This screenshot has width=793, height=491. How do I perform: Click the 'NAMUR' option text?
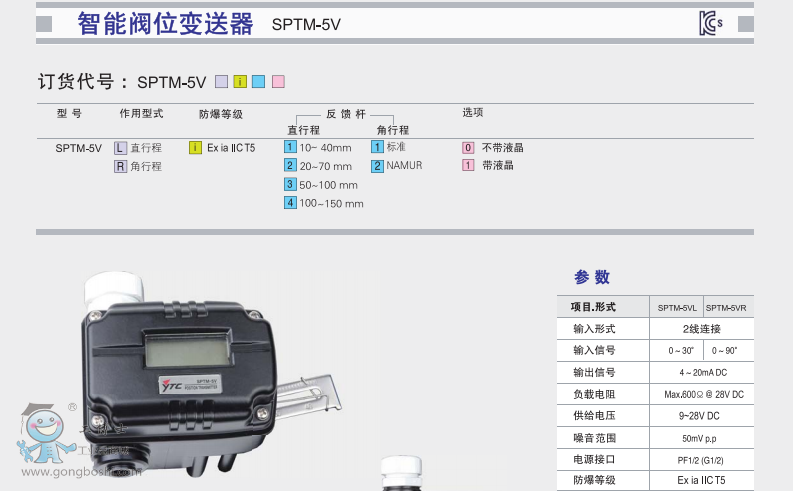(x=404, y=165)
